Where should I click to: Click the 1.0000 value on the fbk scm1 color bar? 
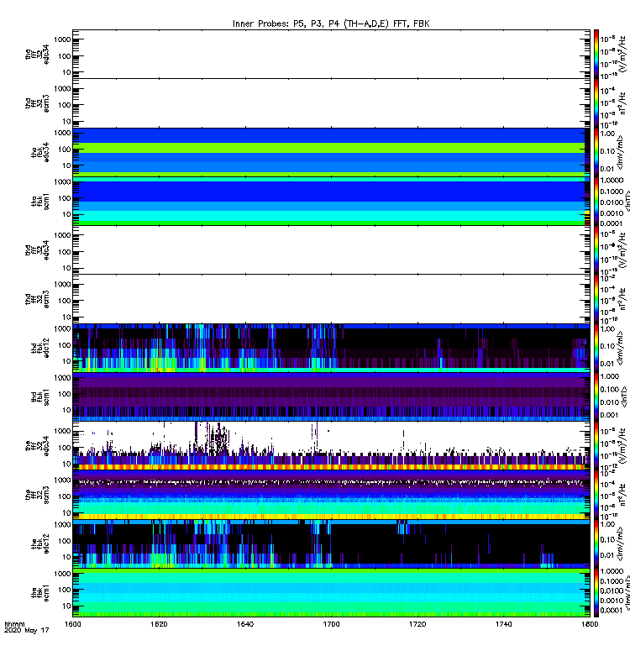(x=612, y=571)
